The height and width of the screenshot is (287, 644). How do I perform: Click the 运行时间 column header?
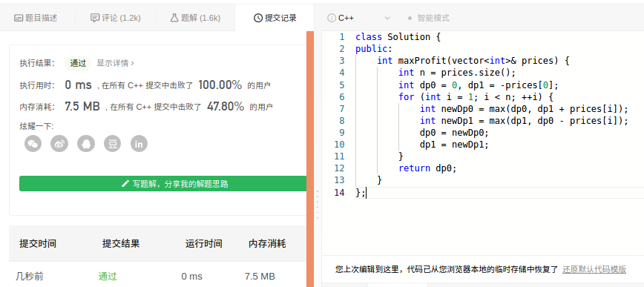[x=204, y=243]
